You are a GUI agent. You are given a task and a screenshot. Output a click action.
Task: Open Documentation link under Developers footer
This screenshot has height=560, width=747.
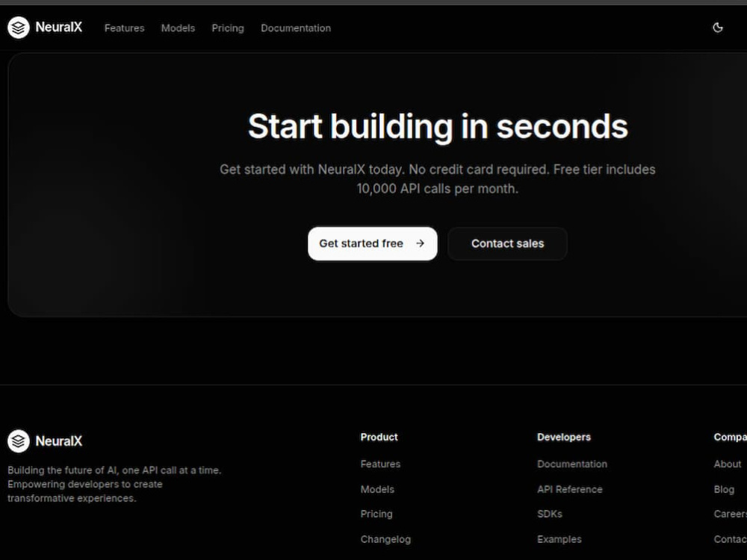tap(572, 464)
